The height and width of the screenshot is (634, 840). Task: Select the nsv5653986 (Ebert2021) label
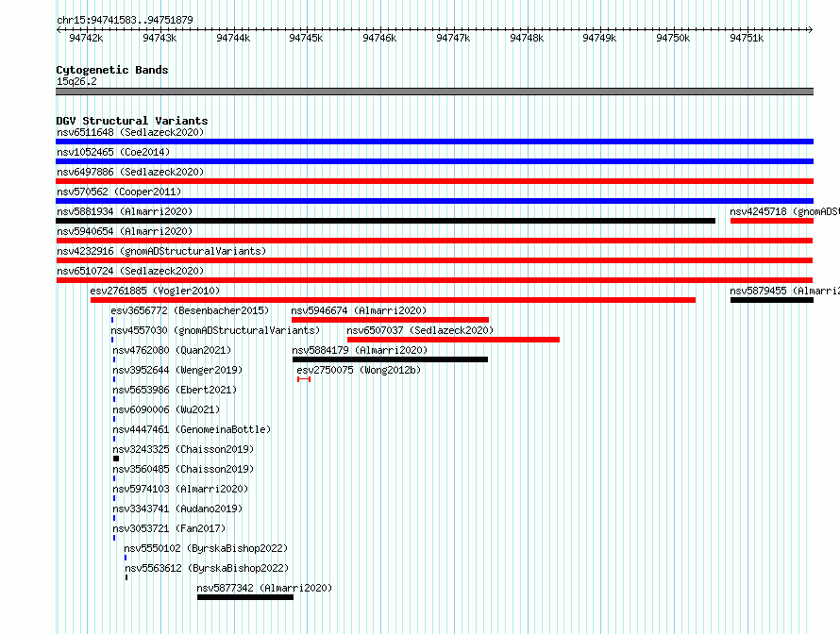(x=175, y=390)
